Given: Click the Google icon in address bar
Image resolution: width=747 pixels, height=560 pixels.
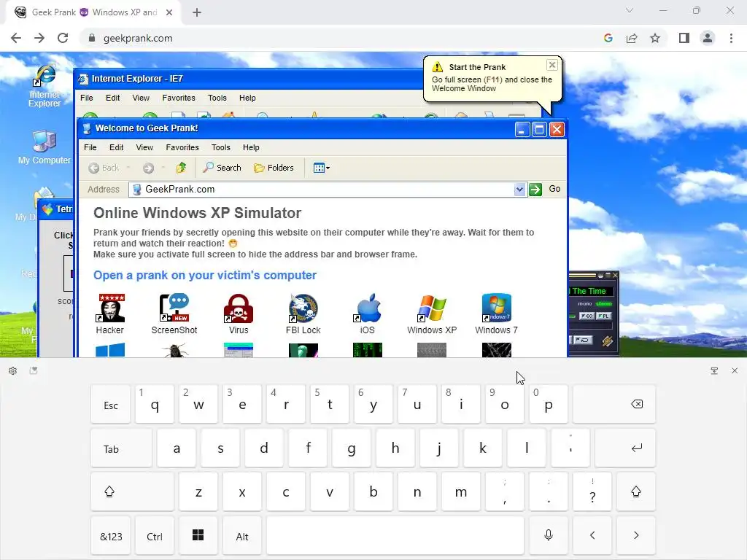Looking at the screenshot, I should (x=608, y=38).
